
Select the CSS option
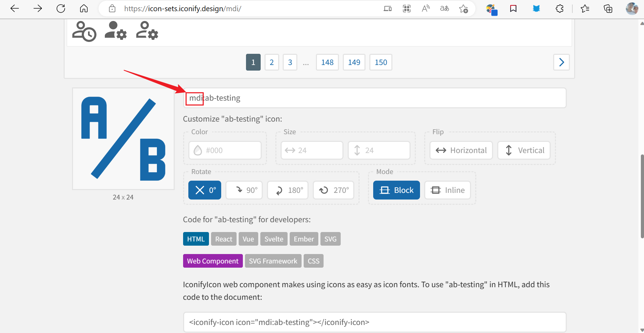pos(314,261)
